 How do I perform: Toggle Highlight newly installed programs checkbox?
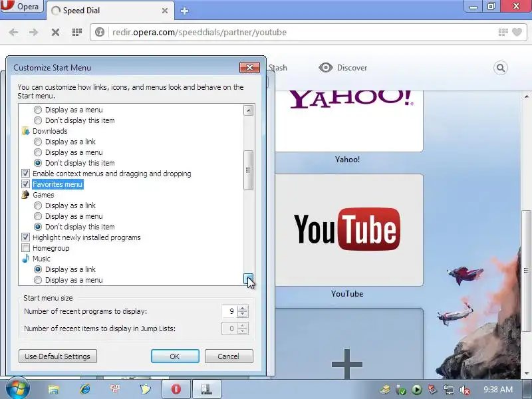pos(25,237)
